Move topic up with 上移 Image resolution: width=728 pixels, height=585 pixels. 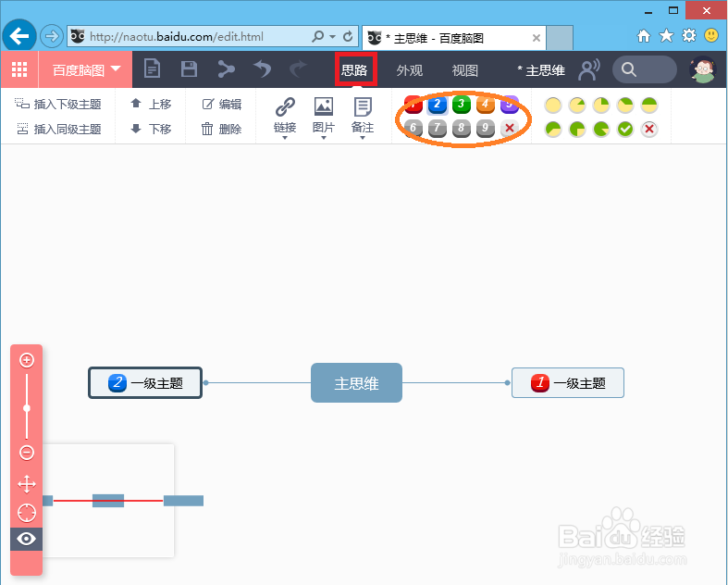(x=151, y=104)
